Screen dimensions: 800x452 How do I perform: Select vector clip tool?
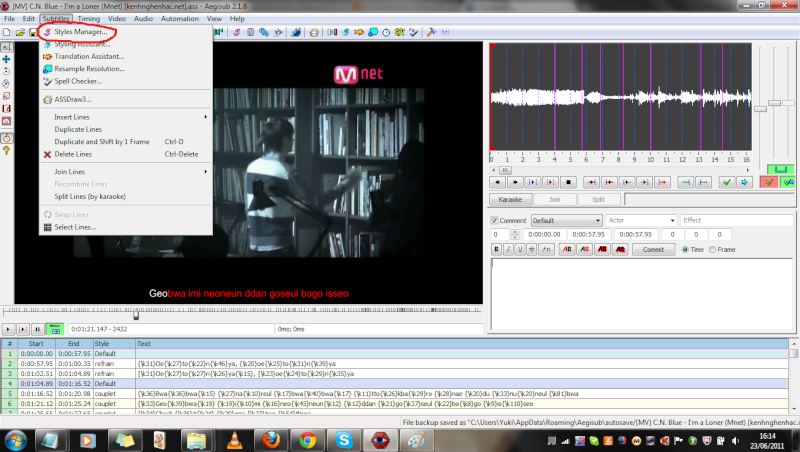7,121
